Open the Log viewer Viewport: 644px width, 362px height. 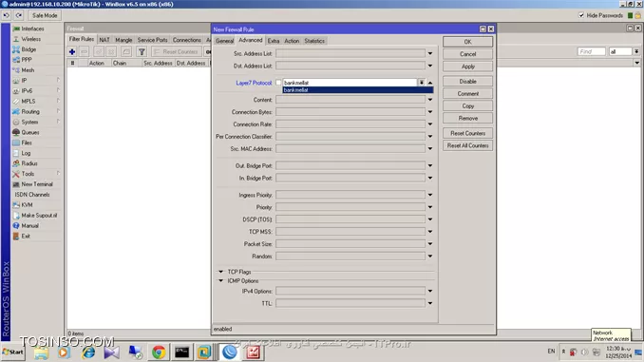coord(26,153)
